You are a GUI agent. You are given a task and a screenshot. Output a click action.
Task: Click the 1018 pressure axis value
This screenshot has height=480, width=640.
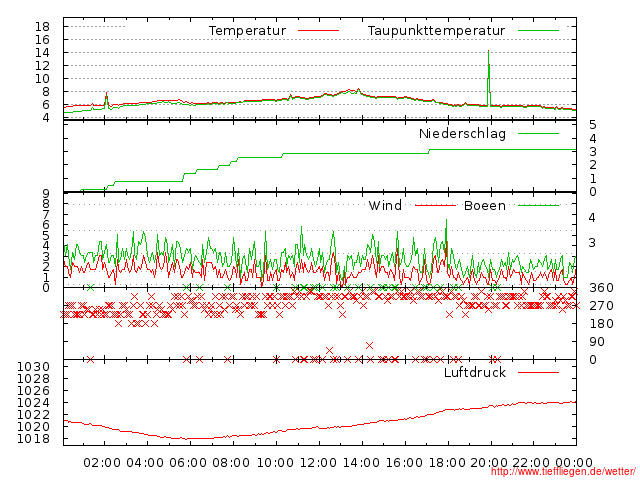tap(33, 438)
